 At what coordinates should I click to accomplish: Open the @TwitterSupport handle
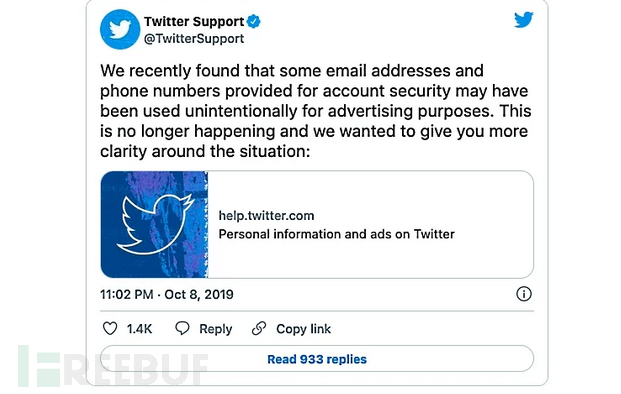[x=194, y=39]
